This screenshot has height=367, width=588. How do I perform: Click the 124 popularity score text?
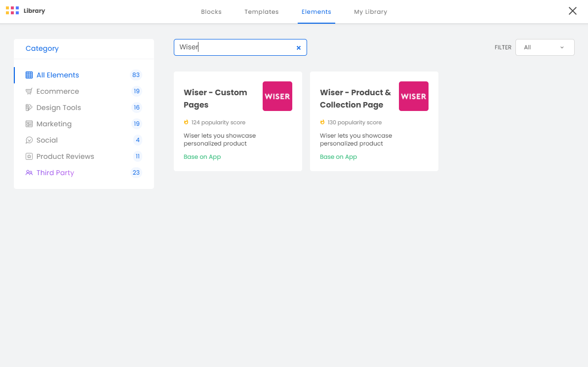click(x=218, y=122)
